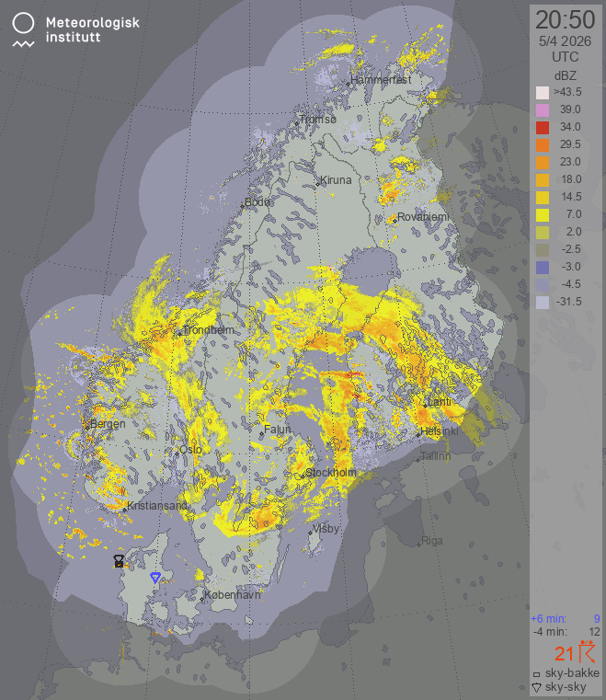Select the yellow 7.0 dBZ swatch
Viewport: 606px width, 700px height.
pos(543,214)
